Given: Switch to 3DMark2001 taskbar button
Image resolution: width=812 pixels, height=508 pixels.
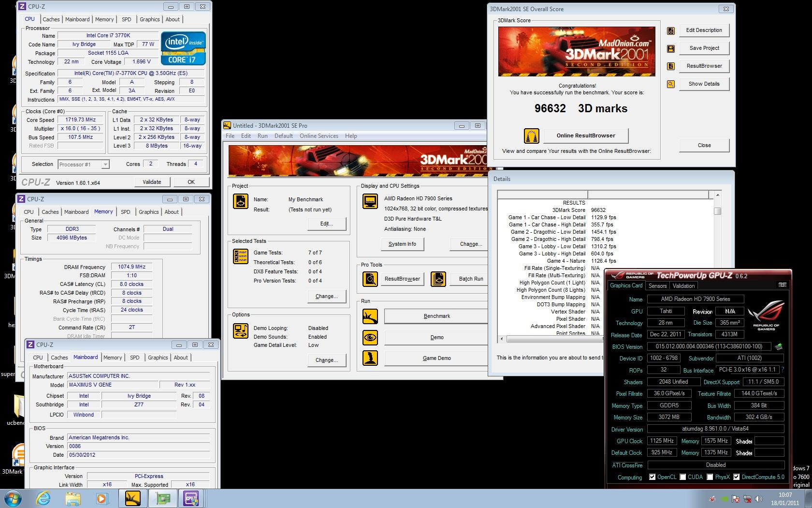Looking at the screenshot, I should [x=133, y=498].
